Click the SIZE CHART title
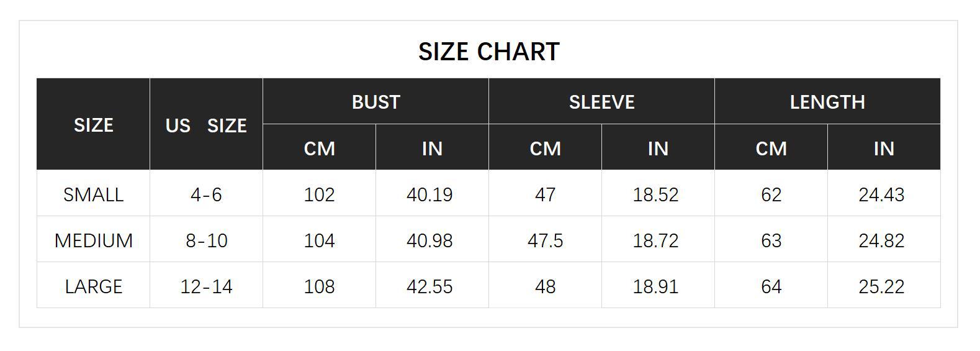Screen dimensions: 980x351 click(489, 52)
